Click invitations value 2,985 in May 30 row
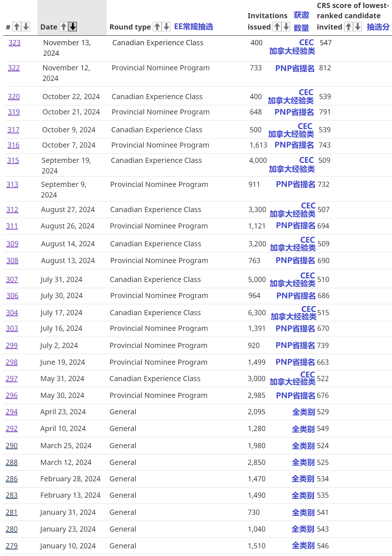Screen dimensions: 392x556 tap(257, 395)
